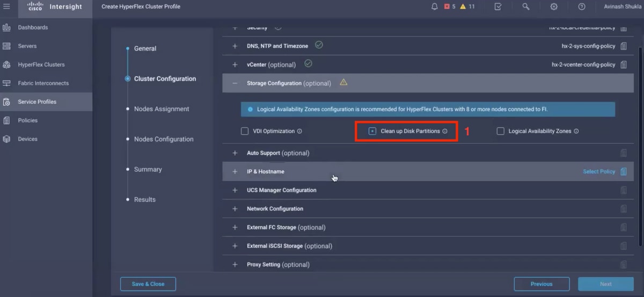View the 11 warning alarms

pyautogui.click(x=467, y=6)
